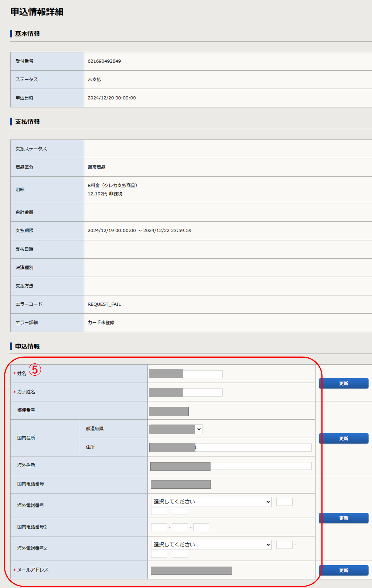Click the 更新 button beside the phone number rows
Image resolution: width=372 pixels, height=588 pixels.
[343, 518]
